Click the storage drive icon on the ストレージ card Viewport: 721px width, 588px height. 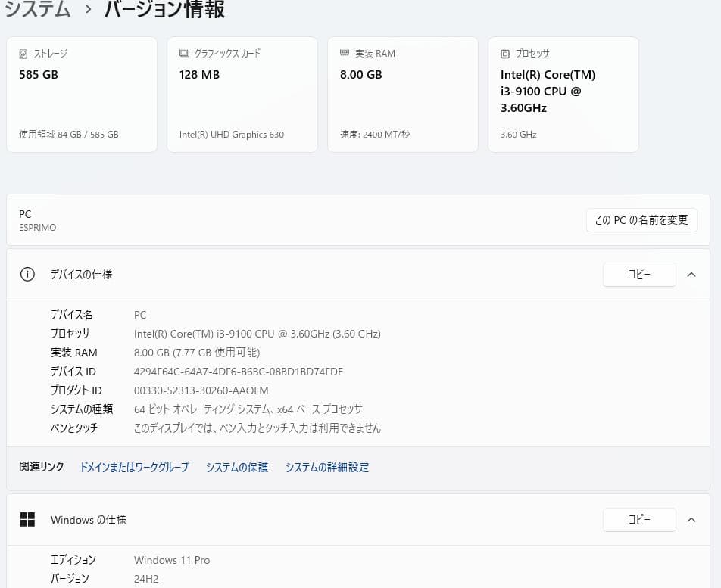click(x=23, y=53)
